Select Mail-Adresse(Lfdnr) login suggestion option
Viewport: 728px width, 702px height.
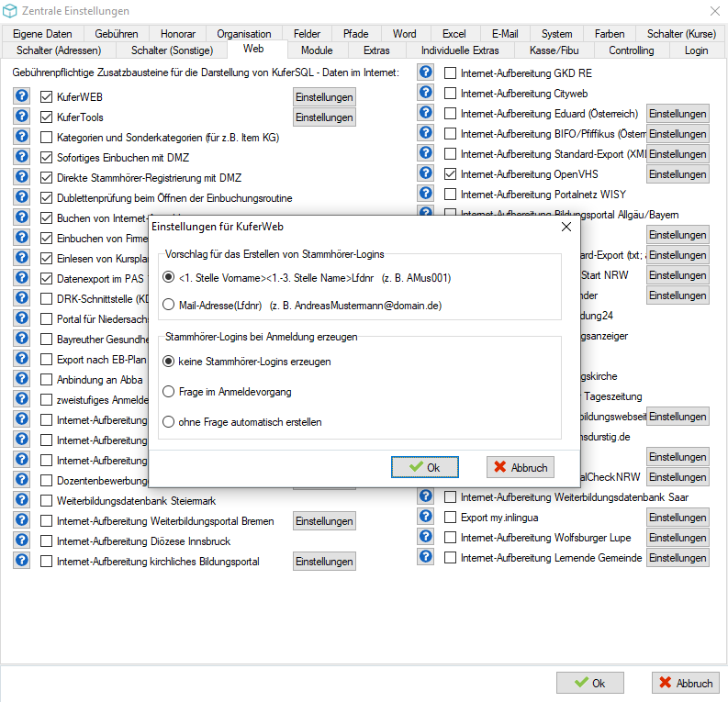coord(169,305)
